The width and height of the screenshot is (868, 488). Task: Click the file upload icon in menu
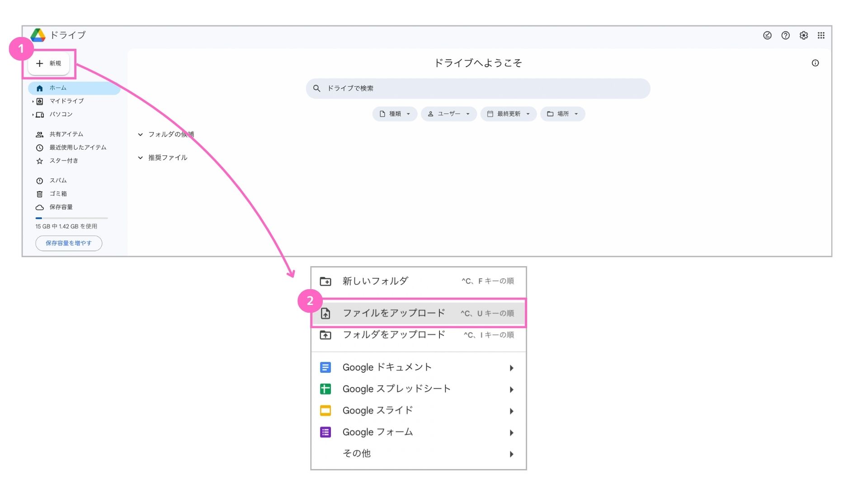point(325,313)
